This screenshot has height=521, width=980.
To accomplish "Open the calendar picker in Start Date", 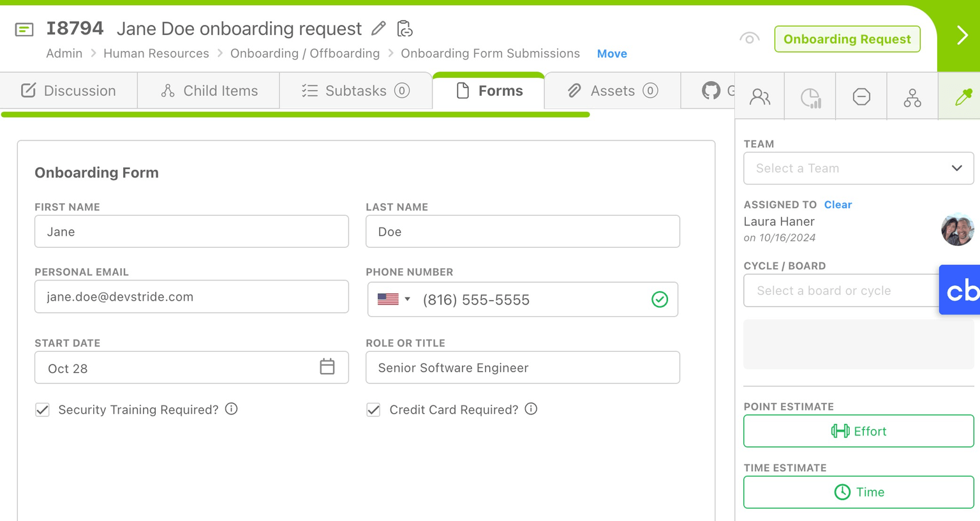I will [x=327, y=367].
